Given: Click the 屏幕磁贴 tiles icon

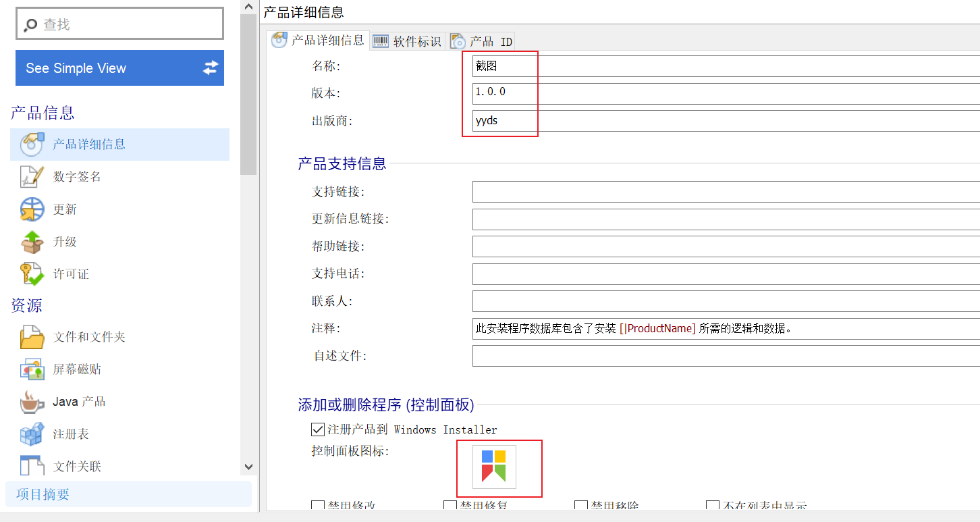Looking at the screenshot, I should (32, 369).
